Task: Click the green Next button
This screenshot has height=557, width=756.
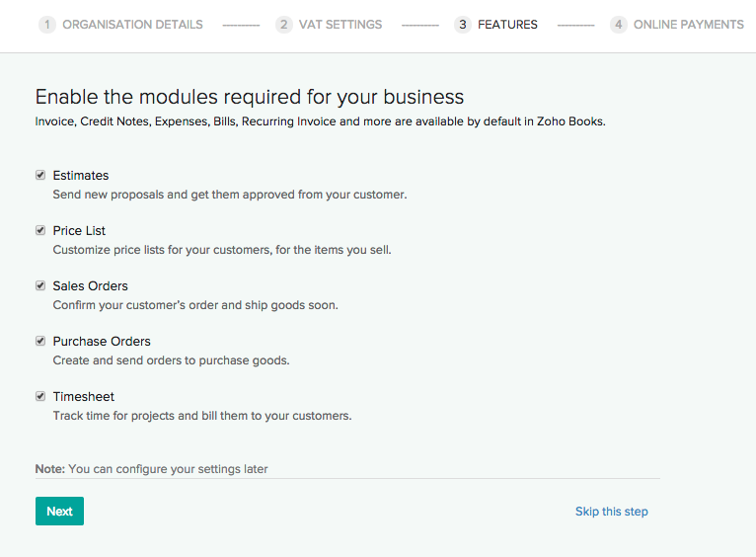Action: click(59, 512)
